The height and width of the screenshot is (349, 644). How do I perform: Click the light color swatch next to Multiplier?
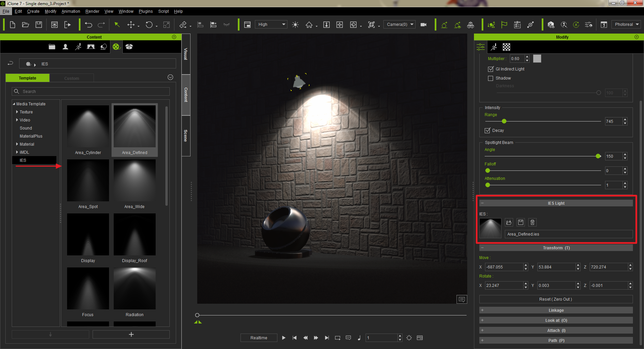tap(537, 59)
